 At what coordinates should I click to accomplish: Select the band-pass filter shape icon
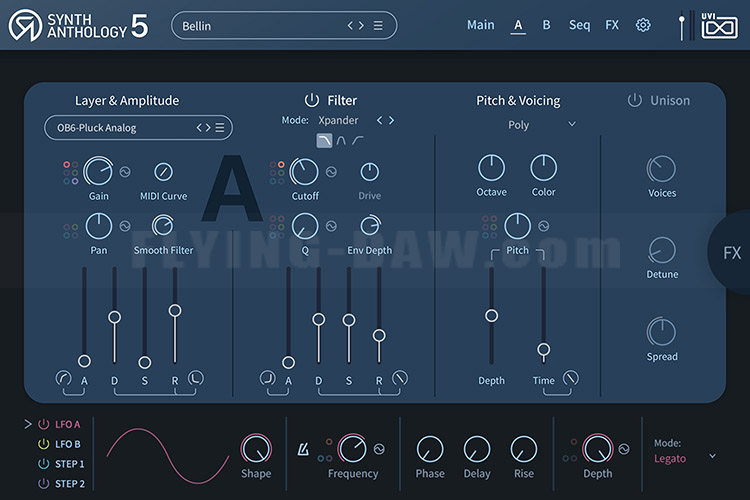[341, 141]
